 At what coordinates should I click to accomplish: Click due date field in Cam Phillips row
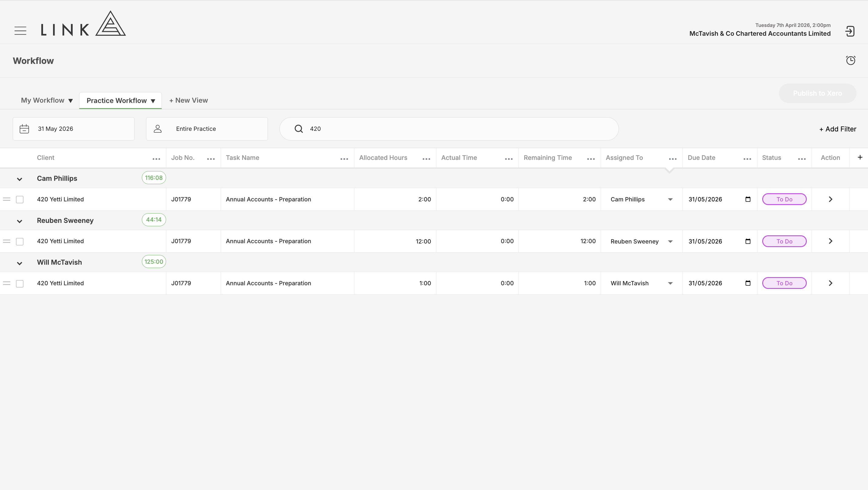coord(720,199)
